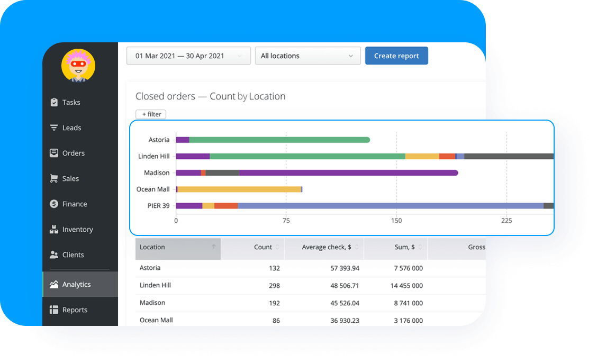Toggle sort on Gross column
This screenshot has width=597, height=364.
tap(476, 247)
